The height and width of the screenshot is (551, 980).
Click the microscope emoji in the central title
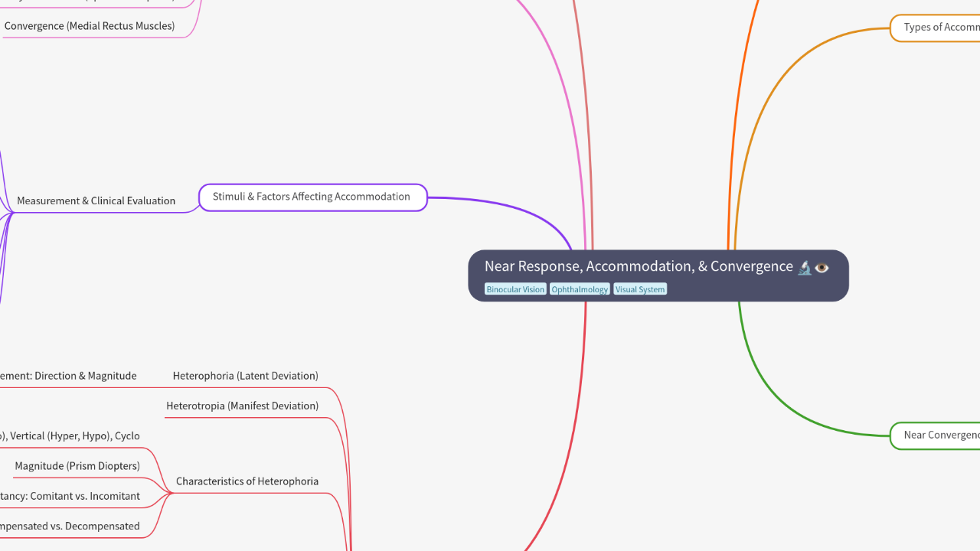[805, 267]
